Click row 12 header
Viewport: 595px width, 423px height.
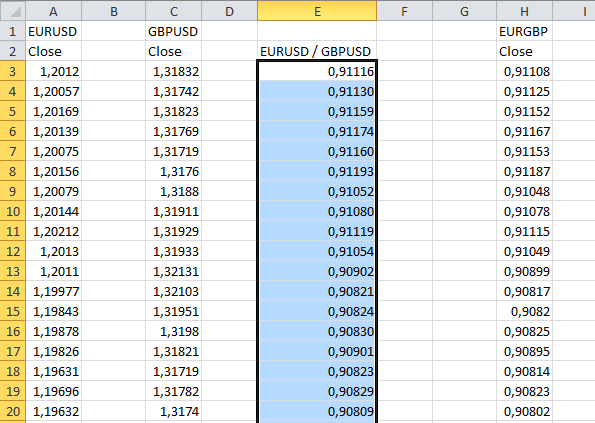pyautogui.click(x=13, y=251)
